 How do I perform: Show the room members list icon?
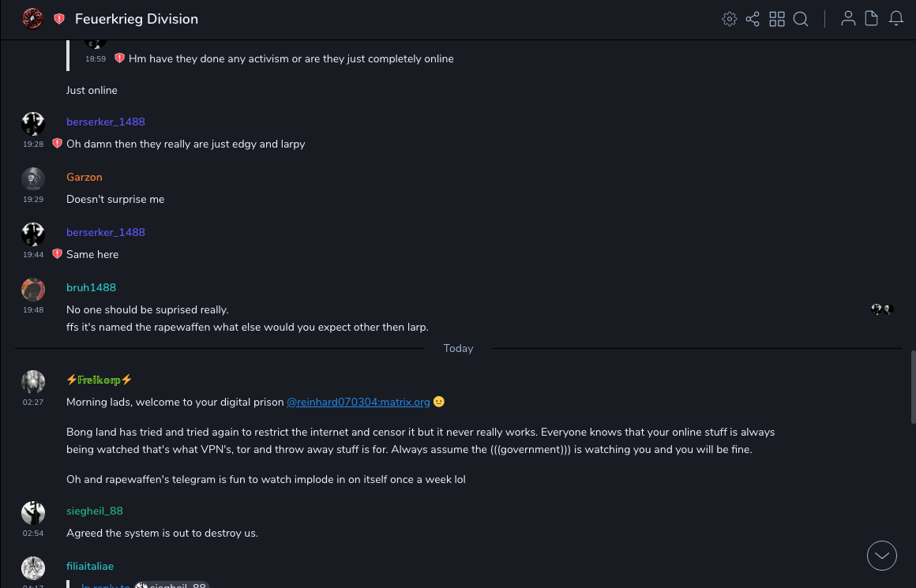tap(848, 19)
